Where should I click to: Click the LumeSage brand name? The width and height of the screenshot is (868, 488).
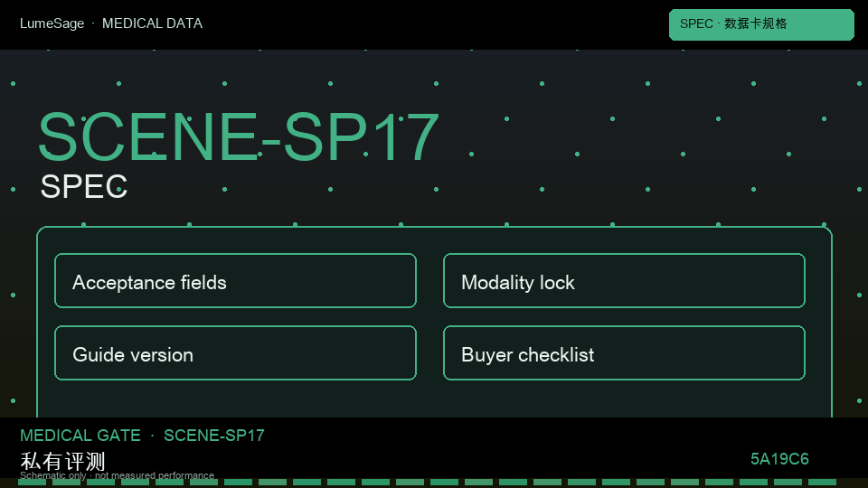(x=52, y=23)
